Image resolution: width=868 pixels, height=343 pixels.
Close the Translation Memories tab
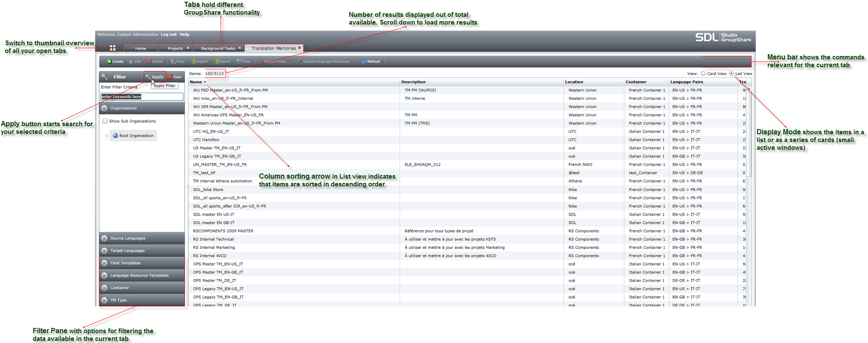(299, 48)
